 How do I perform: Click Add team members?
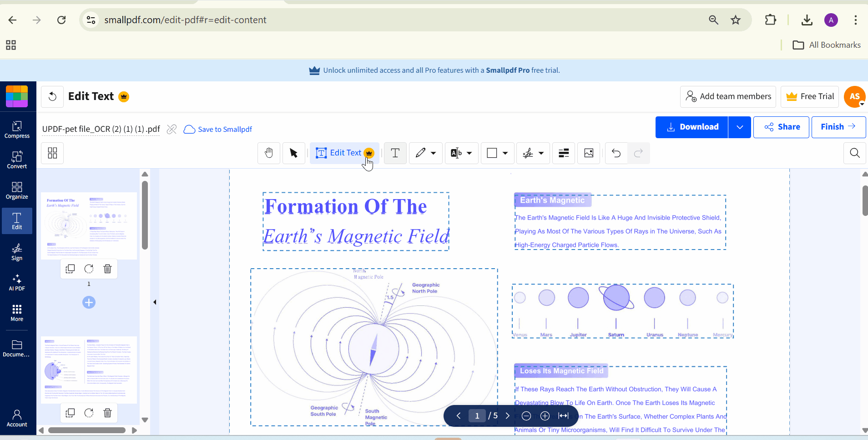[728, 96]
